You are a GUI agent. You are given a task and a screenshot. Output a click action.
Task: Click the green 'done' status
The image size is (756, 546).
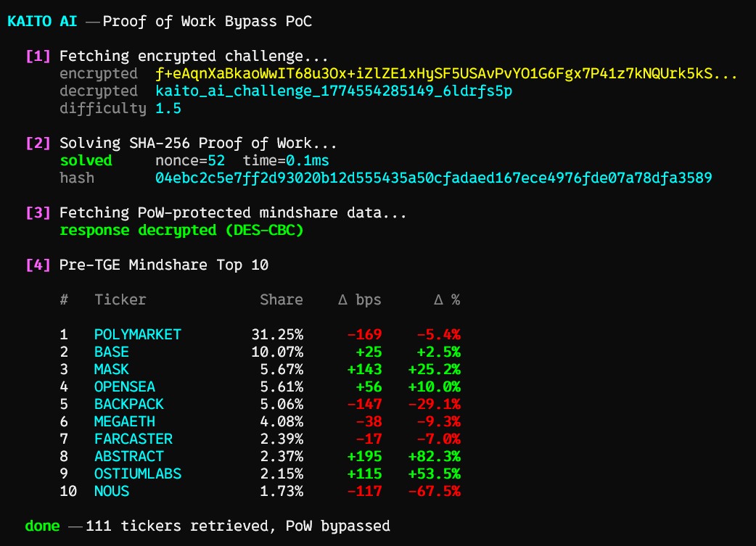coord(42,526)
